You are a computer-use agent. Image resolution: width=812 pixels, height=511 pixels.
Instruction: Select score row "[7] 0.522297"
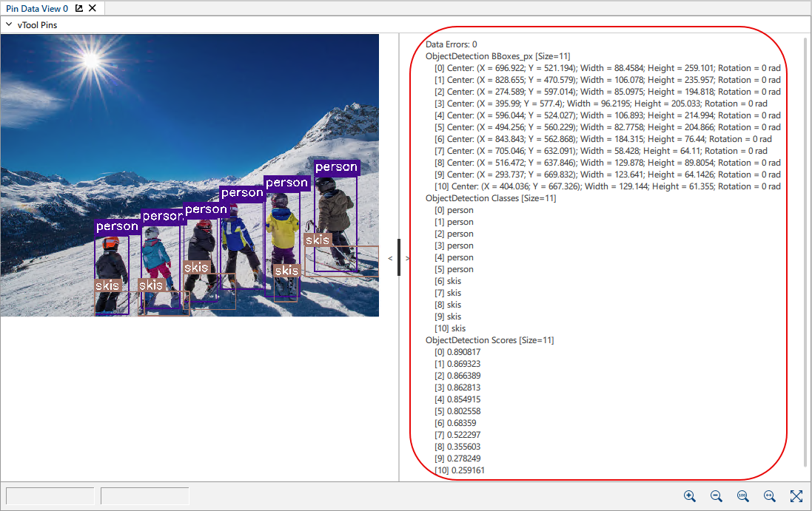tap(457, 435)
